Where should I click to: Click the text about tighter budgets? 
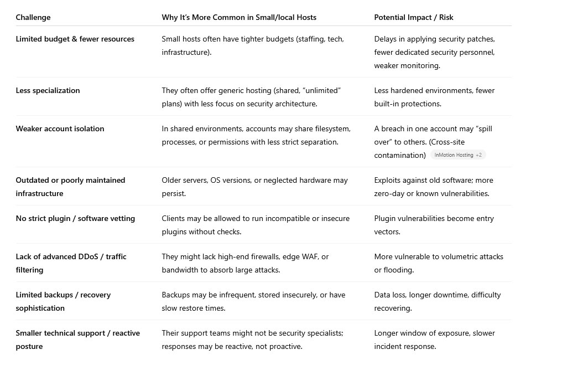253,45
